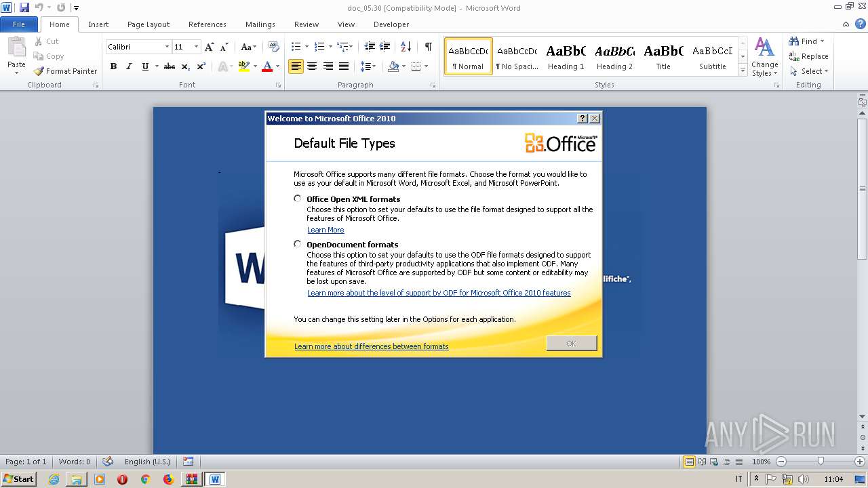Viewport: 868px width, 488px height.
Task: Apply Underline formatting
Action: (x=145, y=66)
